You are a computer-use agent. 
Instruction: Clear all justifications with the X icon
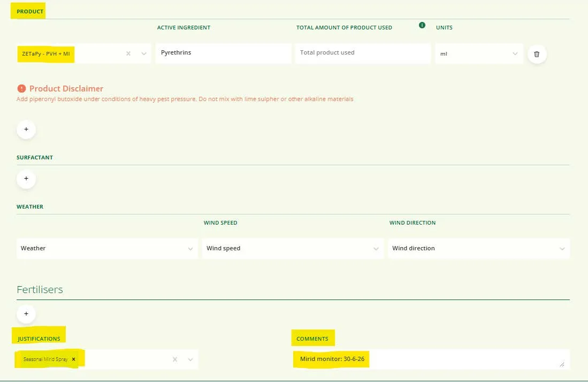tap(175, 359)
